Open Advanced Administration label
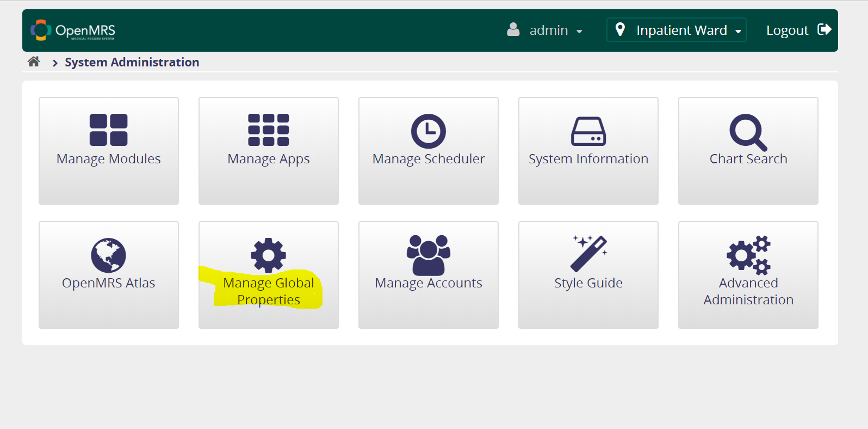 748,291
